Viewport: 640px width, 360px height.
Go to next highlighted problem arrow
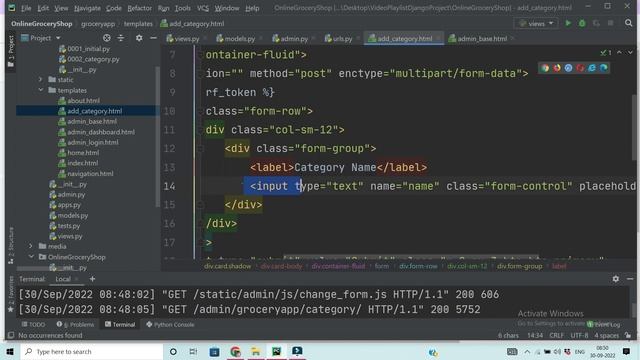click(630, 52)
